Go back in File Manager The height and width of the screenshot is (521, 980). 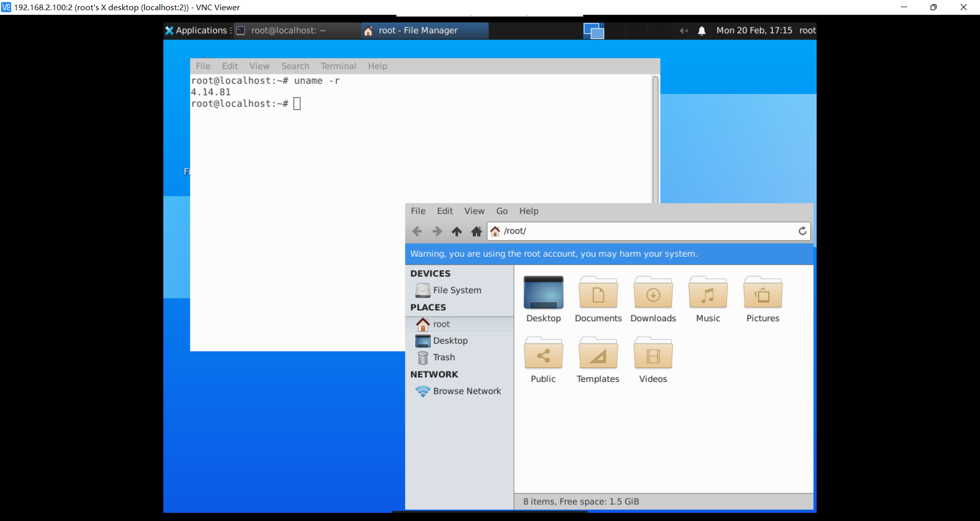point(417,231)
